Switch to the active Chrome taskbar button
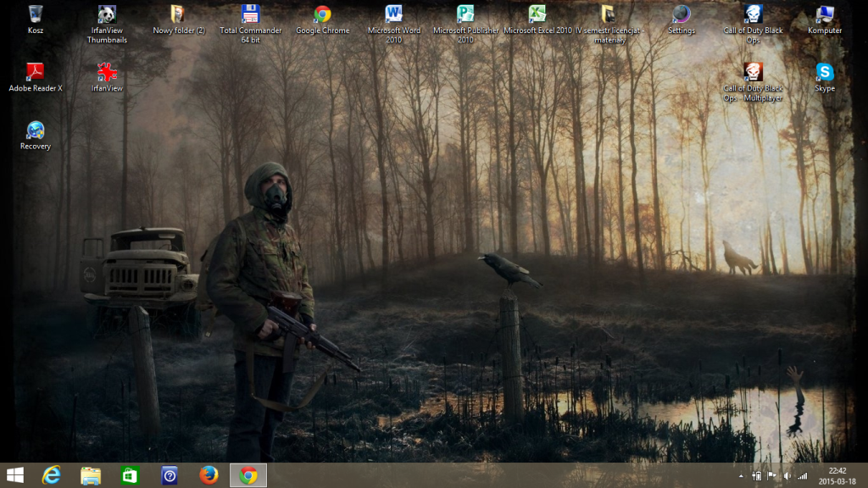The image size is (868, 488). coord(248,475)
